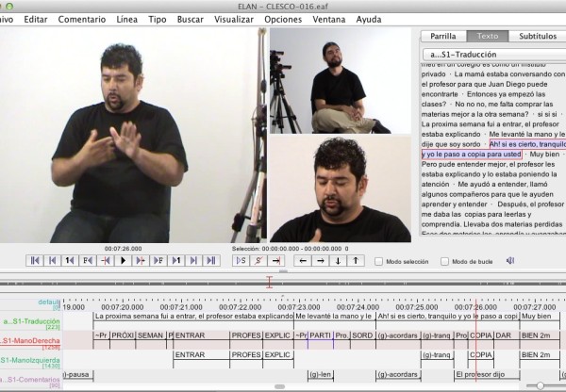Jump to the end of the media
The height and width of the screenshot is (392, 566).
pos(211,260)
